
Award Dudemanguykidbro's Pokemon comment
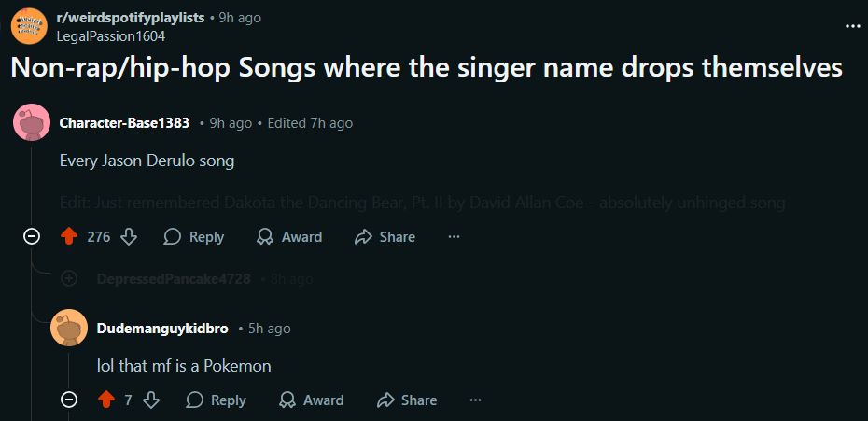[x=312, y=400]
